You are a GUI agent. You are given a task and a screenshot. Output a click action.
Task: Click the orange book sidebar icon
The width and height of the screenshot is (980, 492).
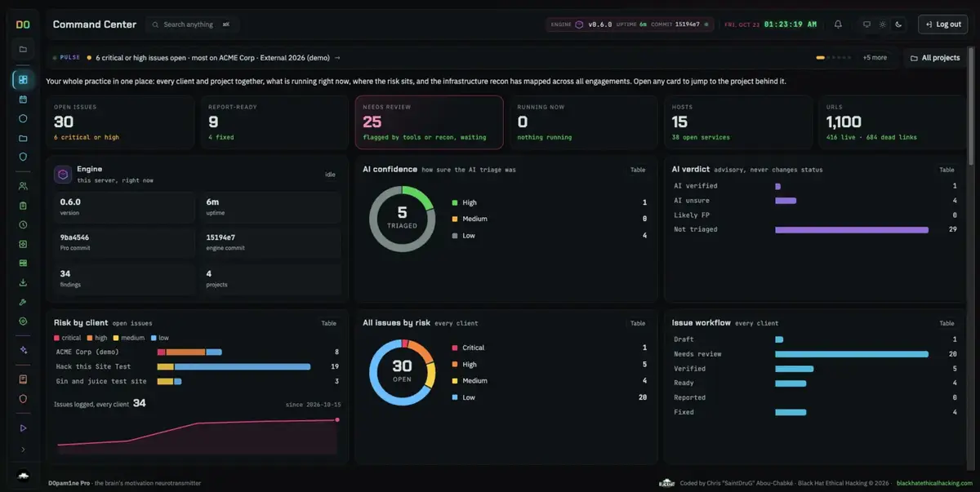(x=23, y=379)
